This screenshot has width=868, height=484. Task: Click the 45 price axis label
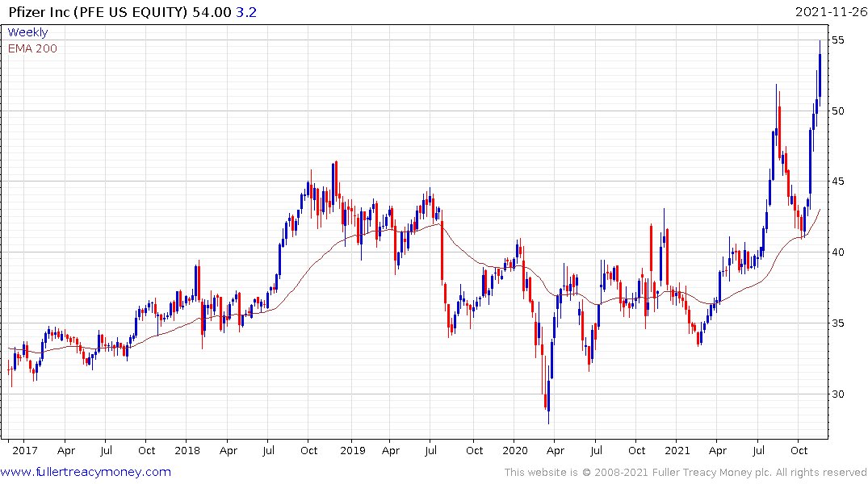point(837,181)
